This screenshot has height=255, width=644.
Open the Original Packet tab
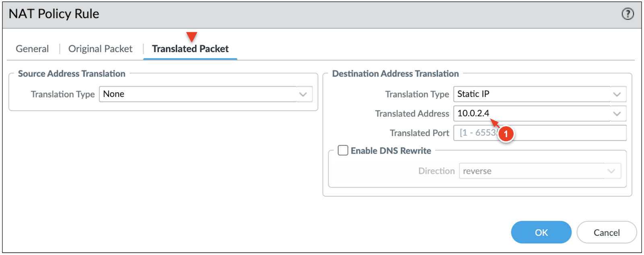pyautogui.click(x=100, y=49)
